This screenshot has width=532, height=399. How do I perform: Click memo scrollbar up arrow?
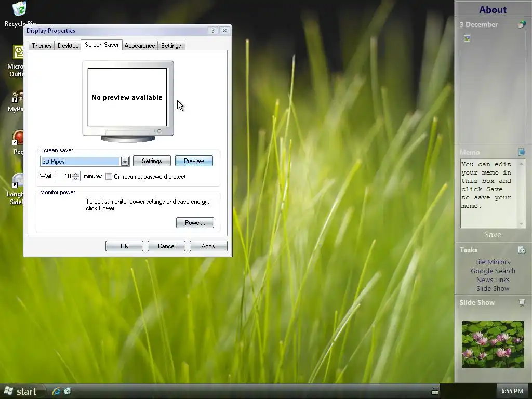click(521, 164)
